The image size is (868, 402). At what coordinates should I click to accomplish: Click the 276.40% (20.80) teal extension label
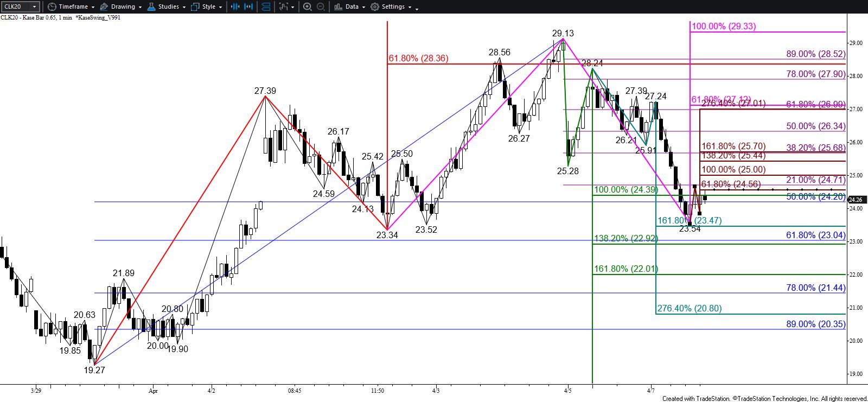click(x=690, y=308)
